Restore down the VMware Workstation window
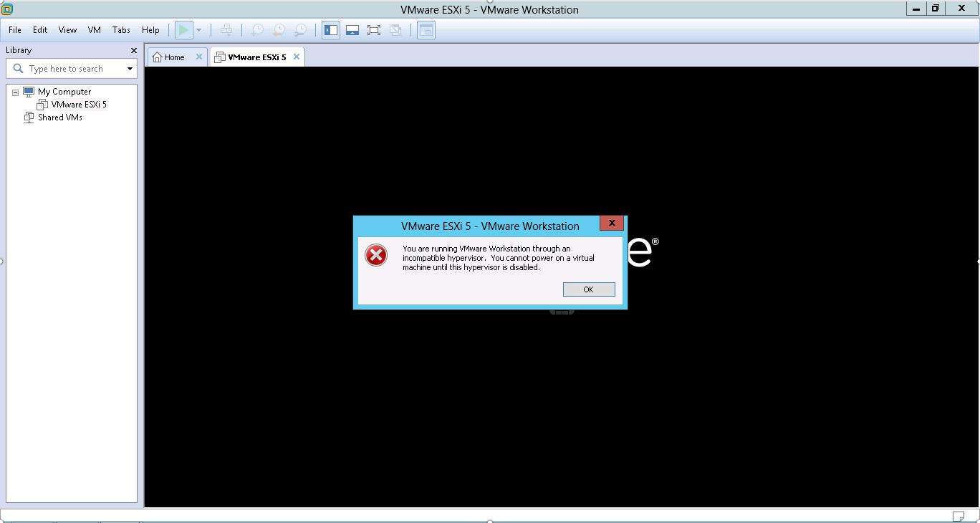Screen dimensions: 980x523 click(935, 9)
